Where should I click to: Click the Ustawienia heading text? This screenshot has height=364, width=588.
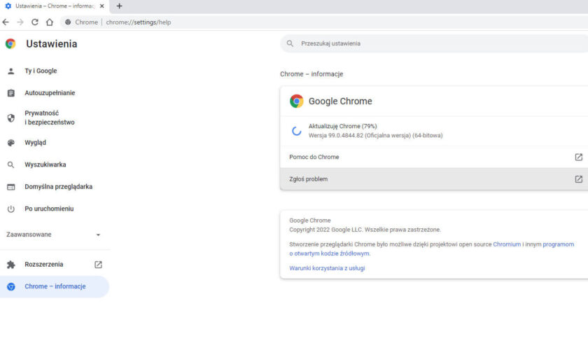coord(52,44)
